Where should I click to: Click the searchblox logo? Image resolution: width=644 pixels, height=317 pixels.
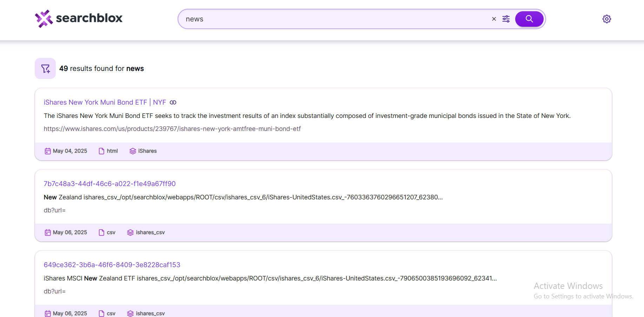coord(79,19)
